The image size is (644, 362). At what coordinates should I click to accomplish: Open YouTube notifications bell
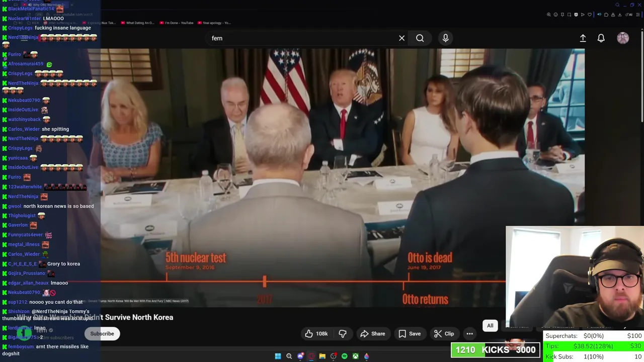click(601, 38)
